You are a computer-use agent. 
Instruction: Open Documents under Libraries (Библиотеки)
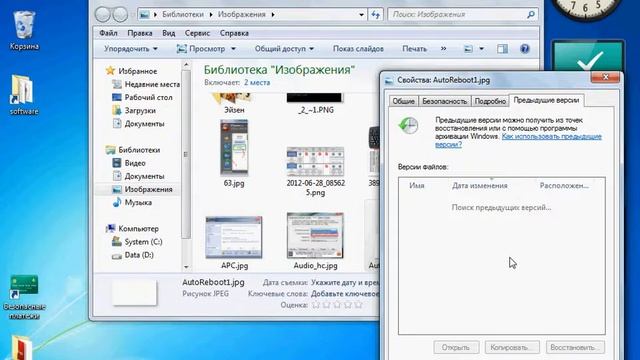click(138, 176)
